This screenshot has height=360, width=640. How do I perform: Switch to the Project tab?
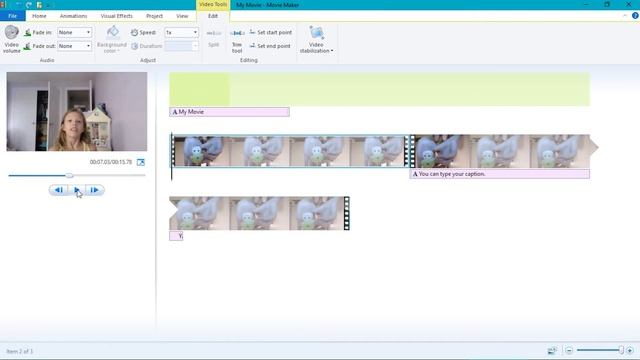(154, 16)
